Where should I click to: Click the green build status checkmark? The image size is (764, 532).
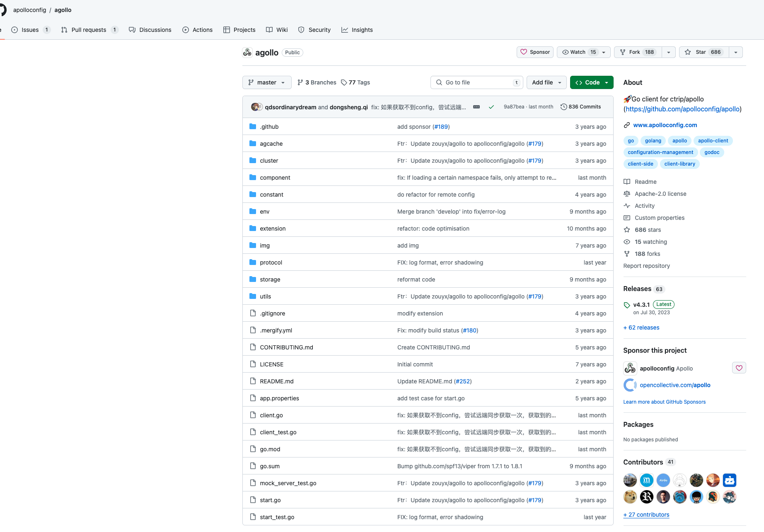point(491,107)
